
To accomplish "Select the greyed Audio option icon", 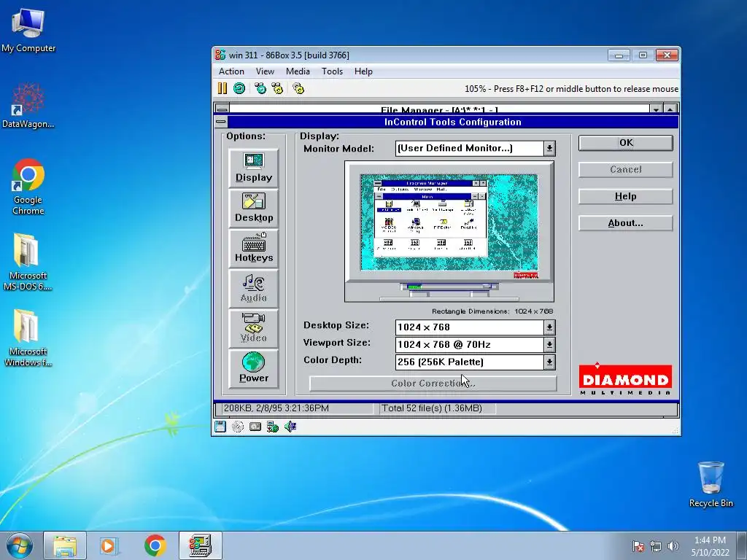I will tap(253, 287).
